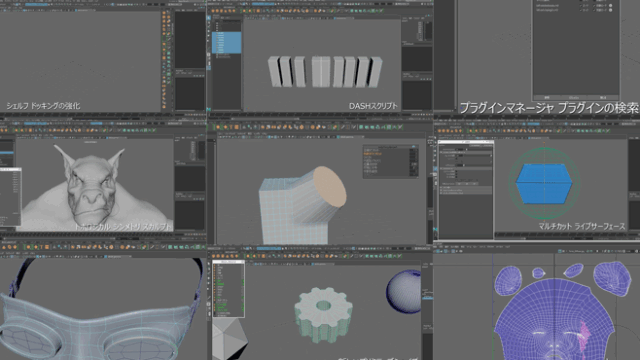Screen dimensions: 640x360
Task: Click Browse button at Plug-in Manager bottom left
Action: coord(547,98)
